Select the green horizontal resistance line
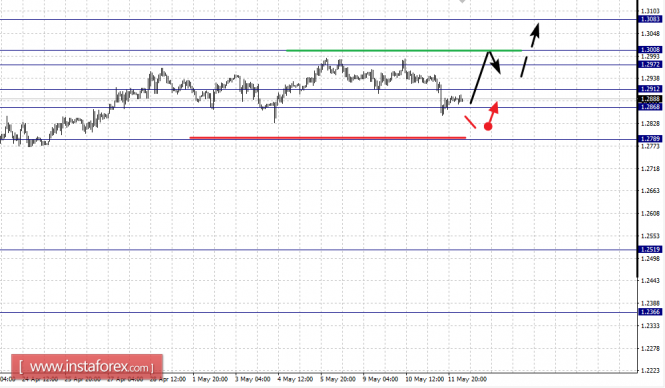This screenshot has height=388, width=665. pyautogui.click(x=404, y=50)
